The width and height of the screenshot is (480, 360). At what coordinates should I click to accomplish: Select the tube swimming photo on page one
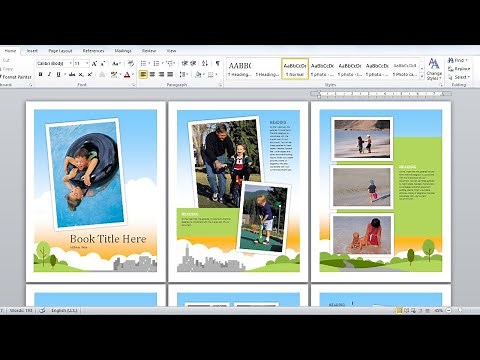coord(86,175)
